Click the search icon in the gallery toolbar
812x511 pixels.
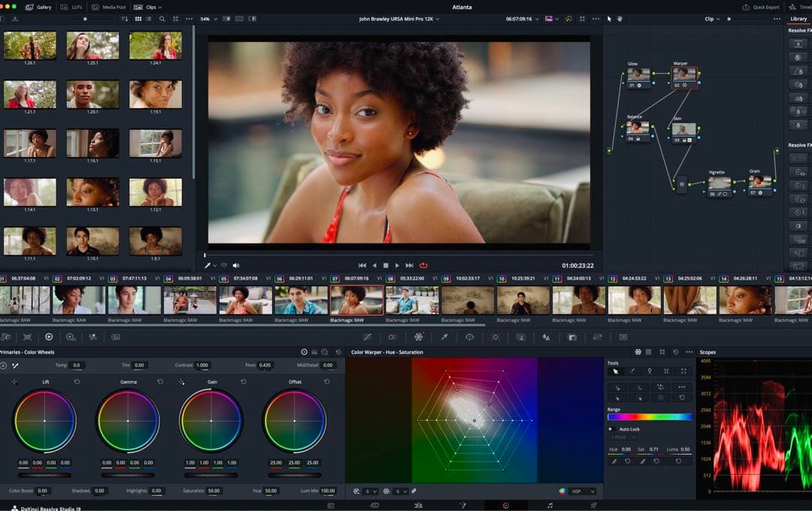click(x=162, y=19)
